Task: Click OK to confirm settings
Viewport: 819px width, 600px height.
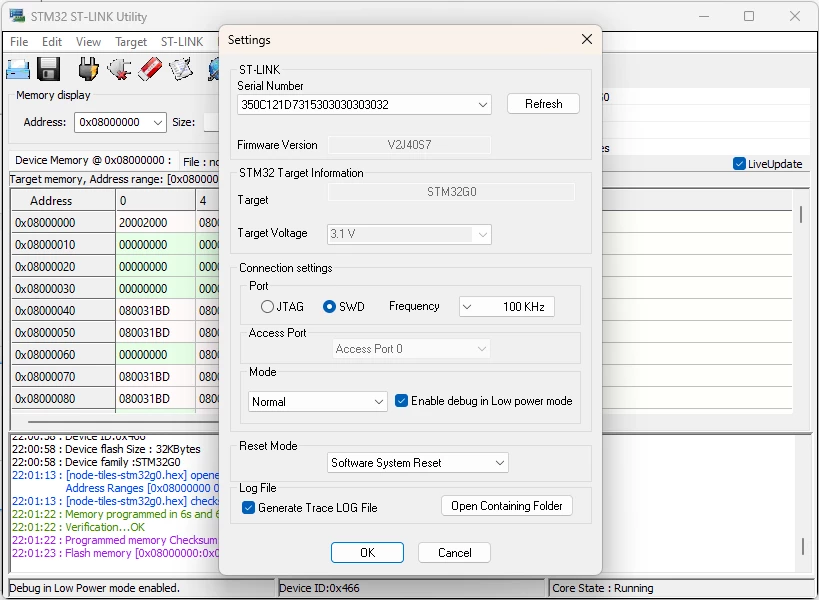Action: (367, 552)
